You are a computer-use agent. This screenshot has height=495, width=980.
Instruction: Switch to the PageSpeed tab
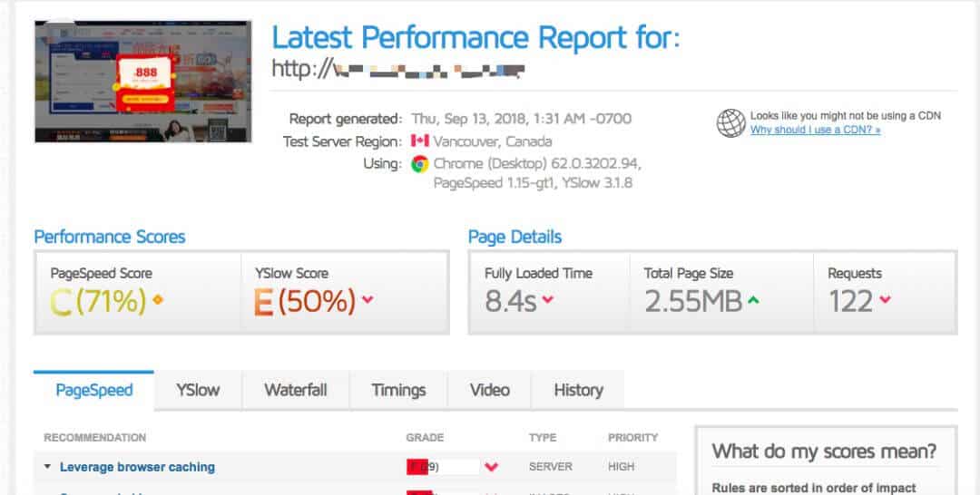tap(93, 390)
